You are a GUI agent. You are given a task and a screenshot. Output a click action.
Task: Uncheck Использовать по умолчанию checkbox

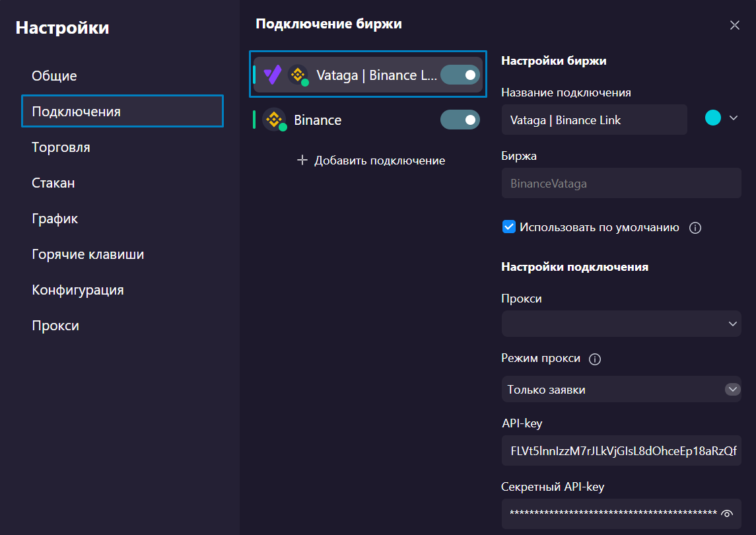pyautogui.click(x=508, y=227)
